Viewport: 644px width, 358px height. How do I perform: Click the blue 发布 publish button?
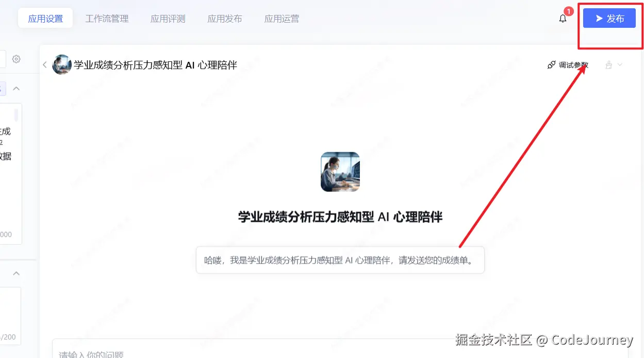pyautogui.click(x=609, y=18)
